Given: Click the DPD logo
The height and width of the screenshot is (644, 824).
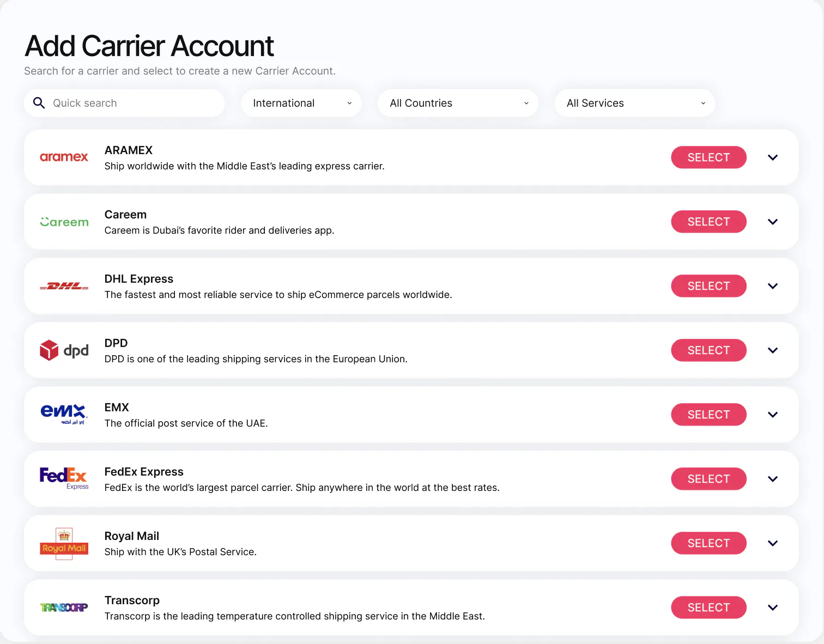Looking at the screenshot, I should (x=64, y=350).
